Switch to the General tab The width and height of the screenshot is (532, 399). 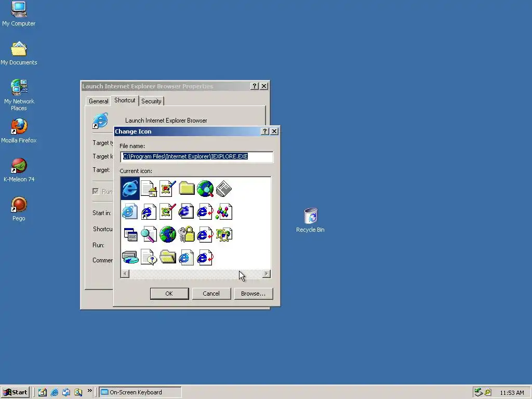[x=98, y=101]
